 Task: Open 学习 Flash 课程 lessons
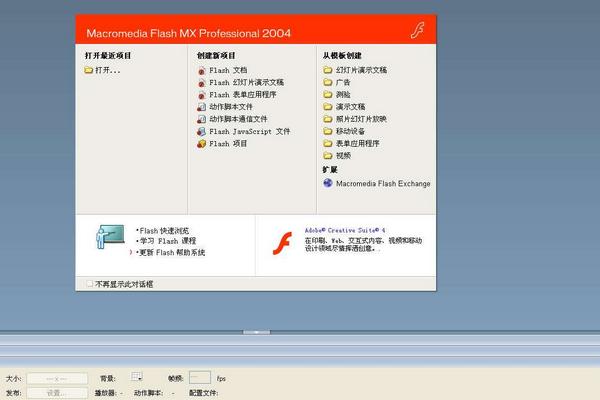(168, 241)
